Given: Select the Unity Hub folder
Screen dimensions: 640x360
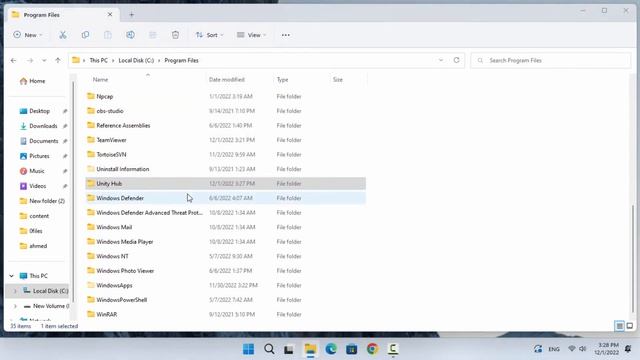Looking at the screenshot, I should pyautogui.click(x=226, y=184).
